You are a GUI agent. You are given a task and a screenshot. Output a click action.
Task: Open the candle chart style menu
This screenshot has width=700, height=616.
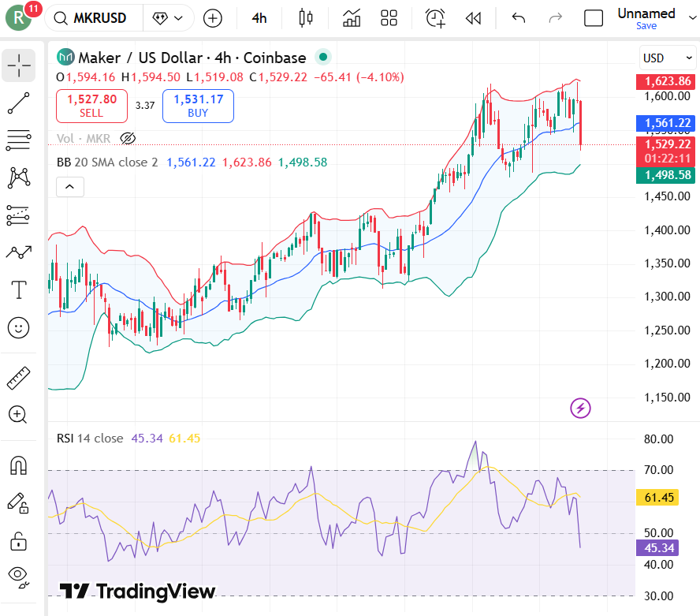coord(306,17)
